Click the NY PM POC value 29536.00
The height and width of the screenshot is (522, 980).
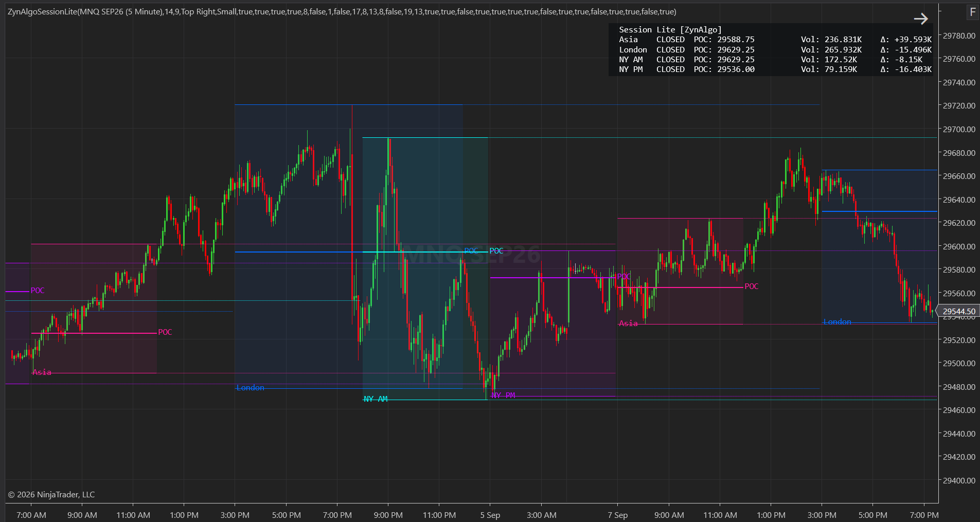click(x=736, y=69)
